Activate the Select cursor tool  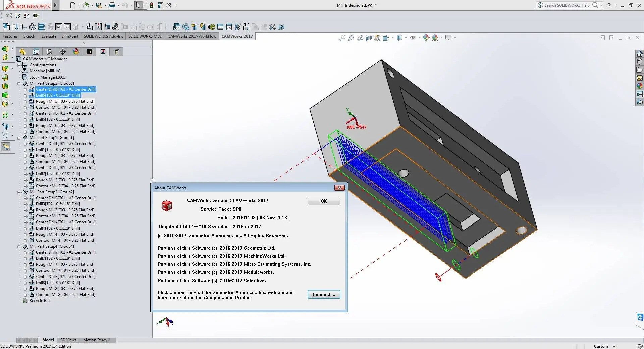[138, 5]
